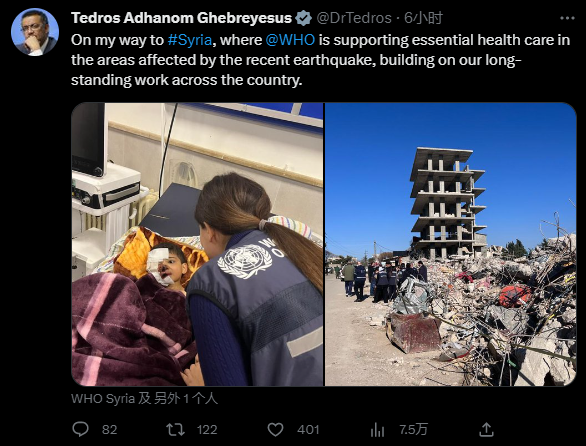
Task: Click the 82 replies count
Action: (110, 430)
